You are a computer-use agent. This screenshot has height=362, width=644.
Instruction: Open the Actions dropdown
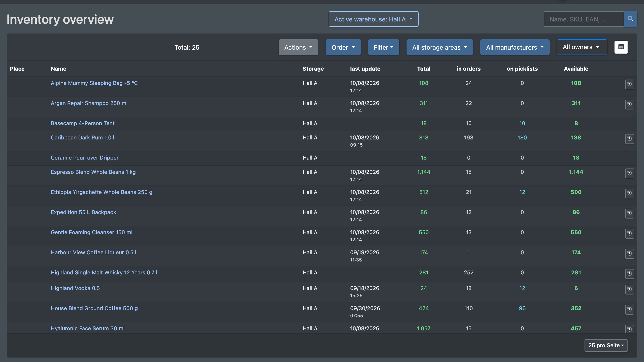[298, 47]
